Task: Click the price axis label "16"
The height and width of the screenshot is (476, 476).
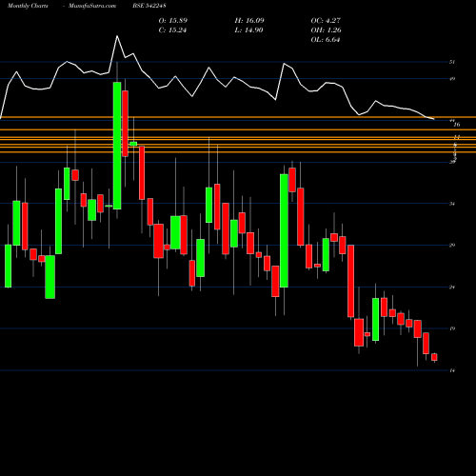Action: pos(457,125)
